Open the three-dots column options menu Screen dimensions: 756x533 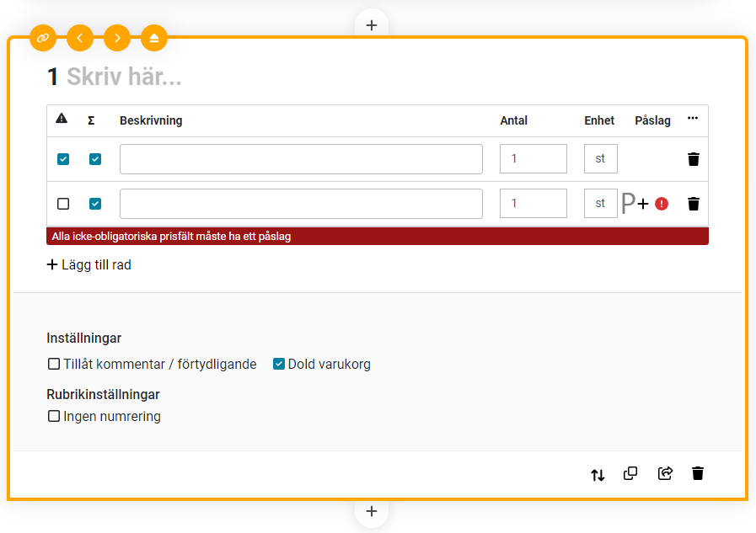[x=693, y=119]
